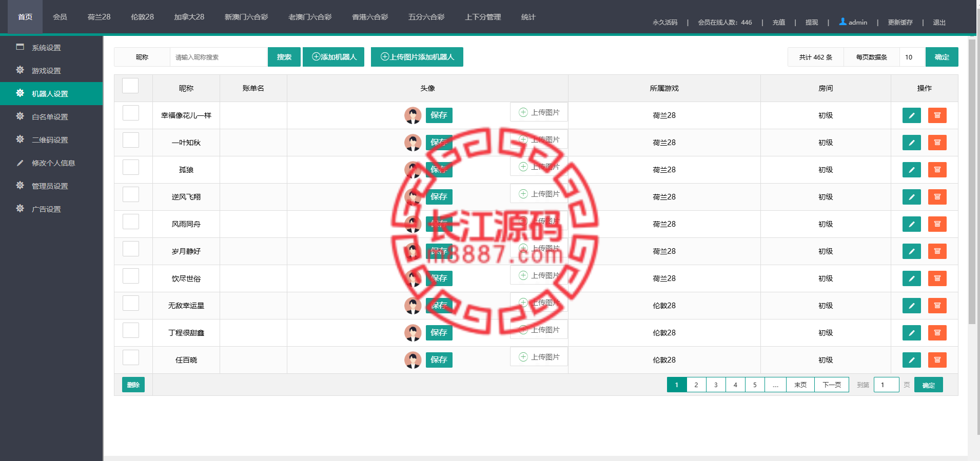Screen dimensions: 980x461
Task: Click 添加机器人 button
Action: click(x=334, y=57)
